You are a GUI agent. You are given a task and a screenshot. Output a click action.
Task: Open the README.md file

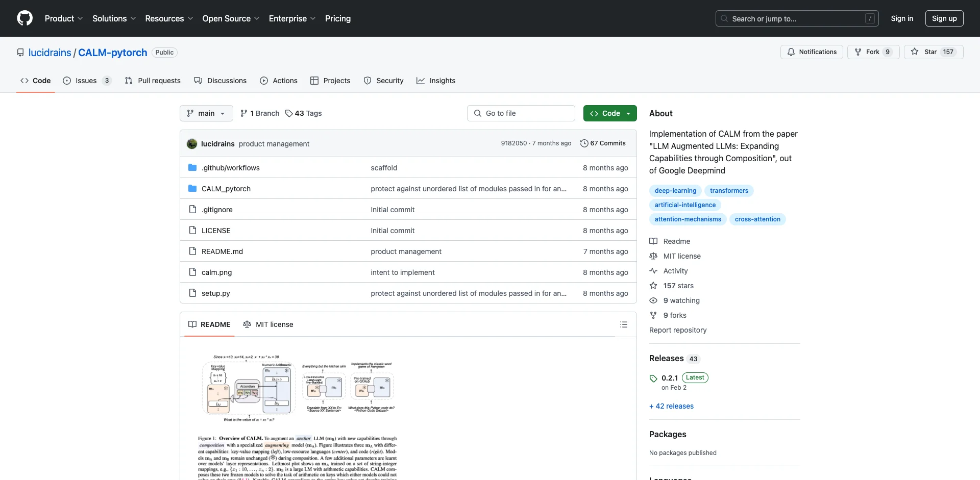pos(222,251)
